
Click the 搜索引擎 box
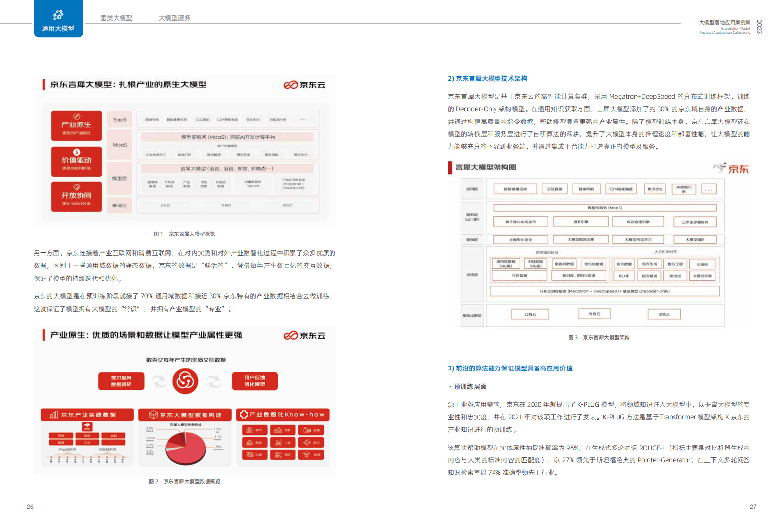tap(580, 222)
